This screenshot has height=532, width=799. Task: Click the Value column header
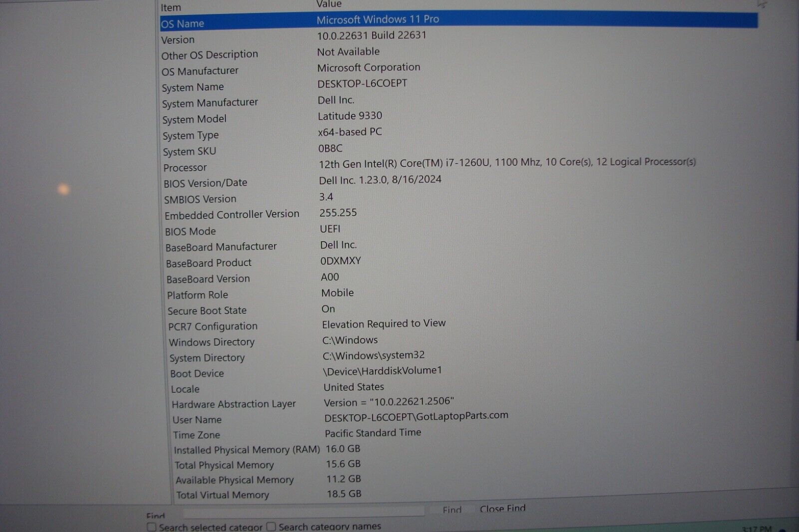coord(329,4)
